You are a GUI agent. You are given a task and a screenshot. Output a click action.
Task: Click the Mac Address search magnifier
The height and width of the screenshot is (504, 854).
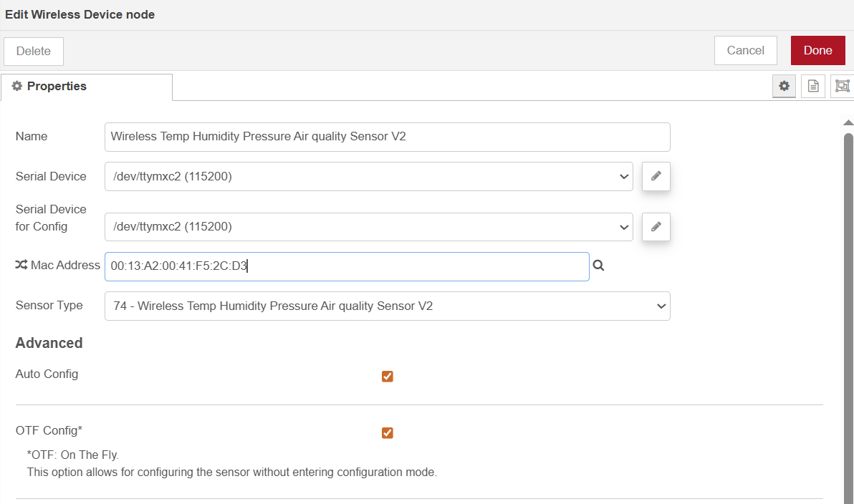[x=599, y=266]
